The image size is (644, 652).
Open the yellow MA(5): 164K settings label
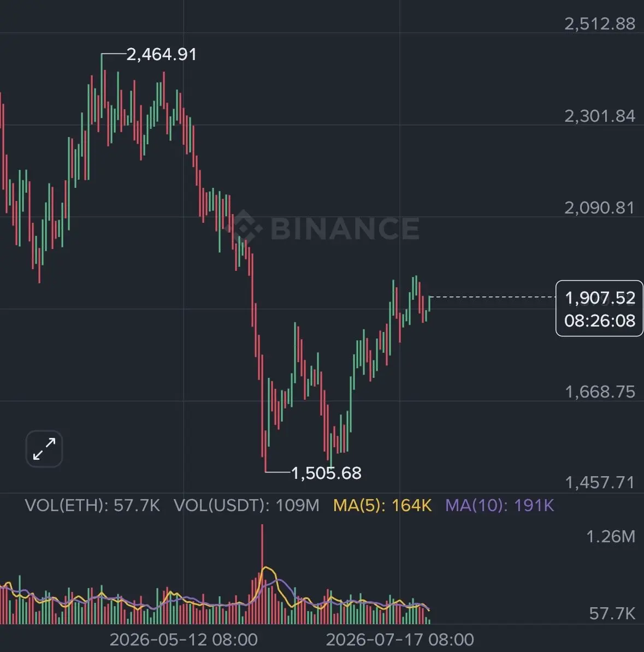(x=382, y=506)
